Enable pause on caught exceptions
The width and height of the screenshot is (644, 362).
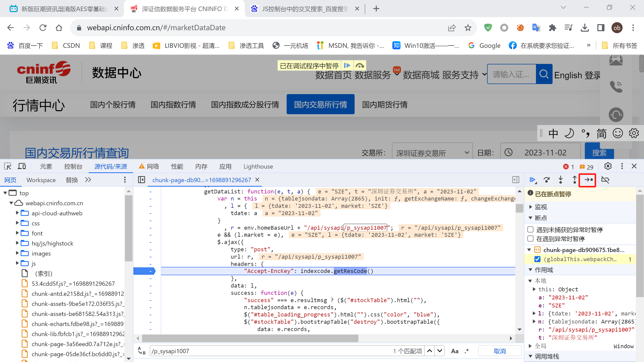(530, 238)
